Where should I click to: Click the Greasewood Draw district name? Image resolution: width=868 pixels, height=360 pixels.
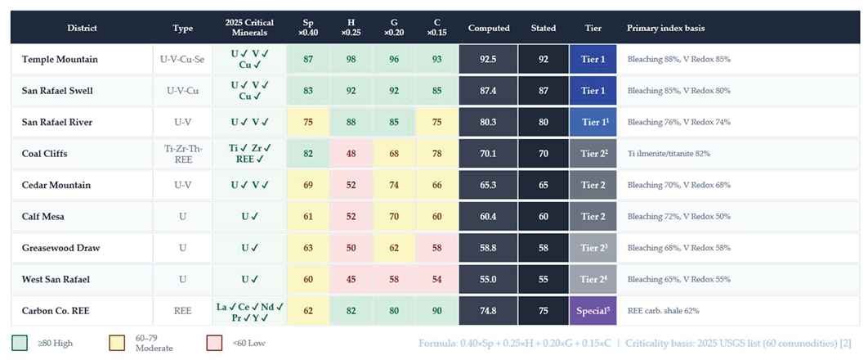point(61,248)
